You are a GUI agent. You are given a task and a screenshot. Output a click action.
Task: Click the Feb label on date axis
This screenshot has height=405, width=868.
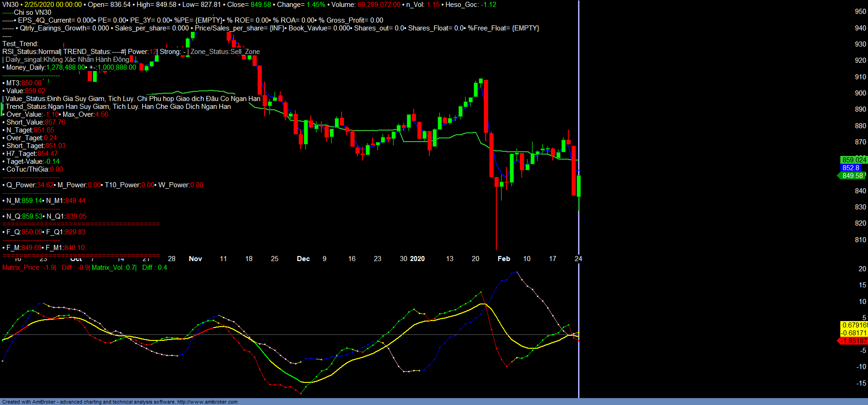504,259
